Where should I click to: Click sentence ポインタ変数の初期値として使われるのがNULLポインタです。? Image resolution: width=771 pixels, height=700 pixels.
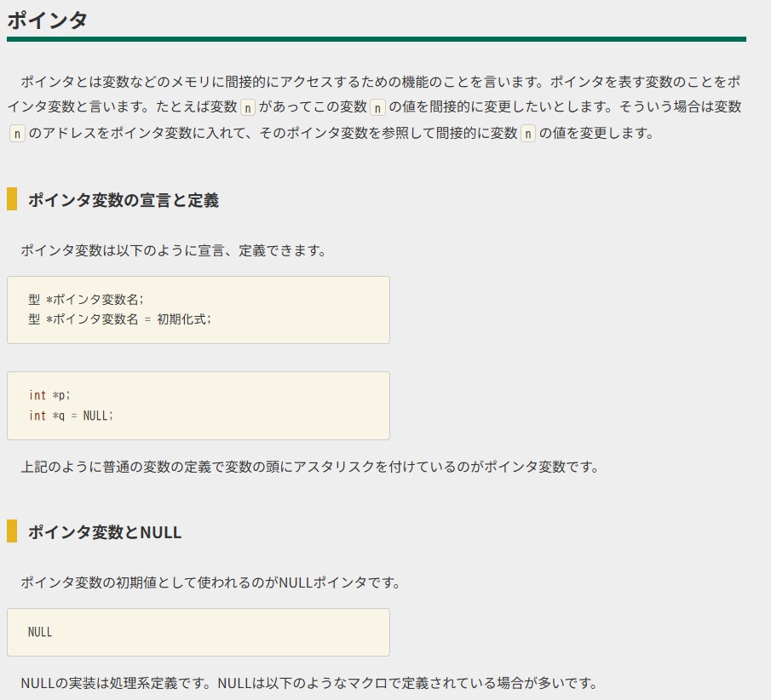(x=210, y=582)
